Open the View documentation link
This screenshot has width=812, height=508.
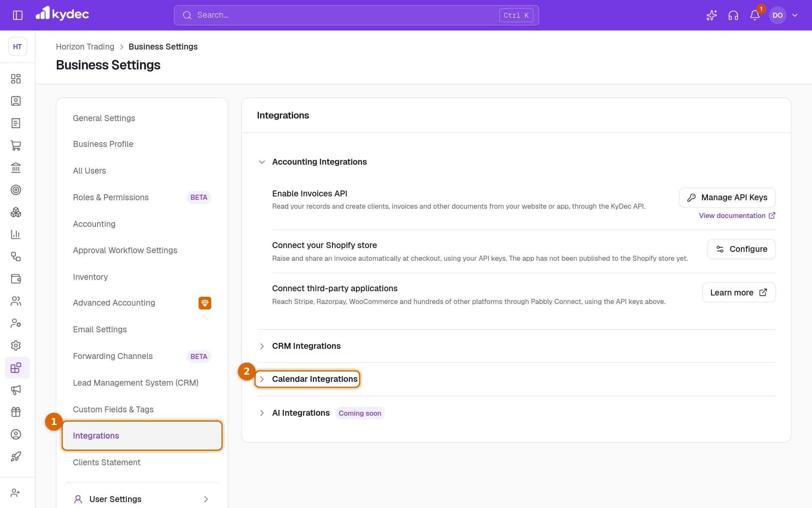(x=737, y=215)
